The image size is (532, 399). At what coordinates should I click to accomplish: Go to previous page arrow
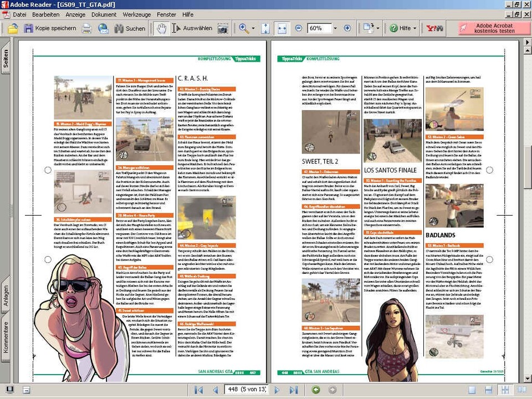[215, 390]
